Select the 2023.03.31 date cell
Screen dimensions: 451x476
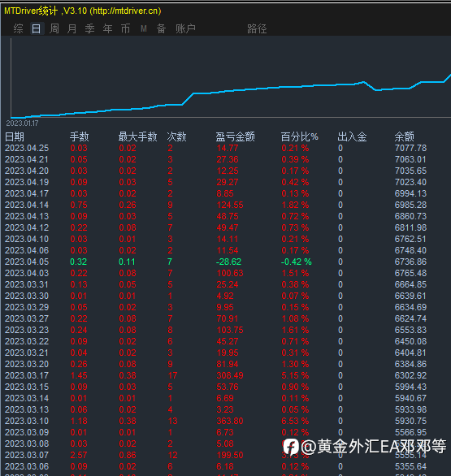click(x=27, y=284)
